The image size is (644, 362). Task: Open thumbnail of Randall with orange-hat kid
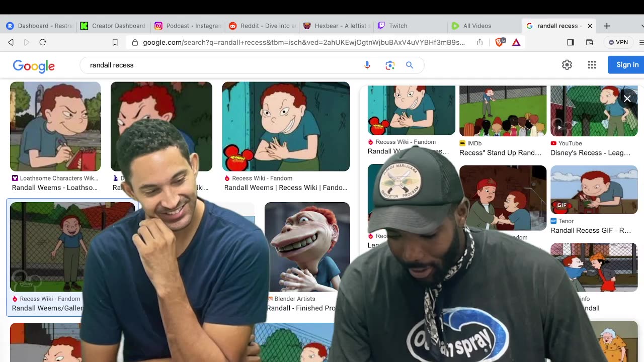594,267
